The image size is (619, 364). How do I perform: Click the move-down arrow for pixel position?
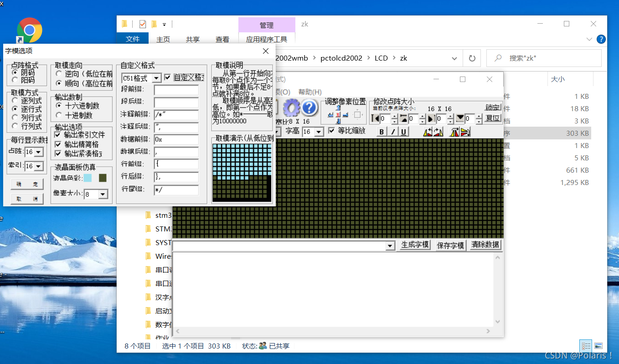coord(339,122)
